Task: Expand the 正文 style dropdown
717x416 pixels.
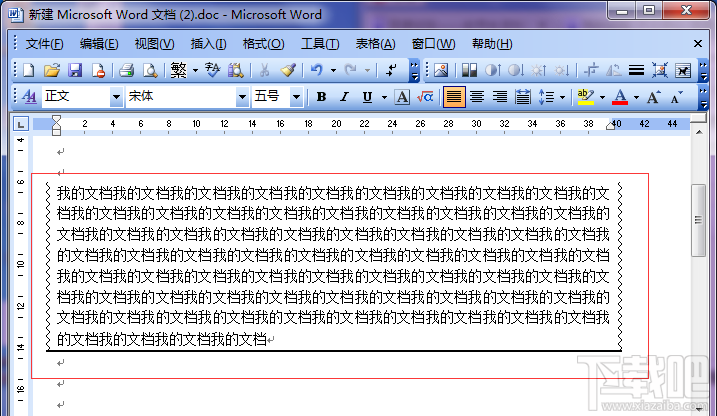Action: (116, 97)
